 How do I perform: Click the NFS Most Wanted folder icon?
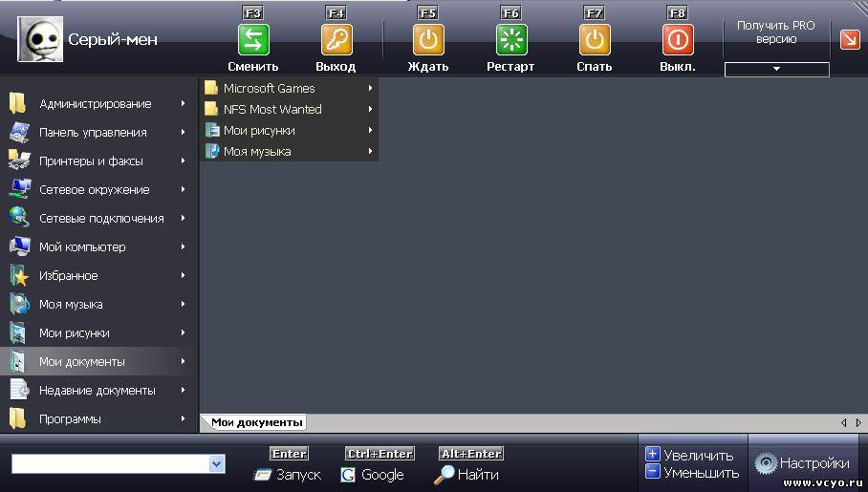point(211,109)
